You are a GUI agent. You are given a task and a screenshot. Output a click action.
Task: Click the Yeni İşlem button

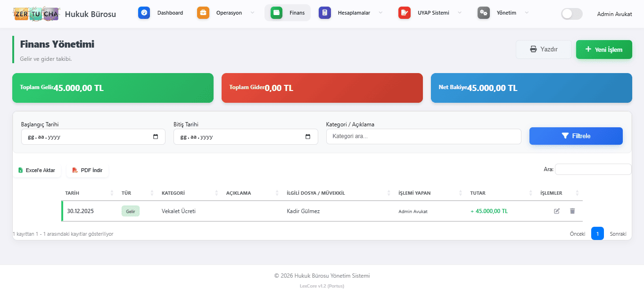[x=604, y=50]
